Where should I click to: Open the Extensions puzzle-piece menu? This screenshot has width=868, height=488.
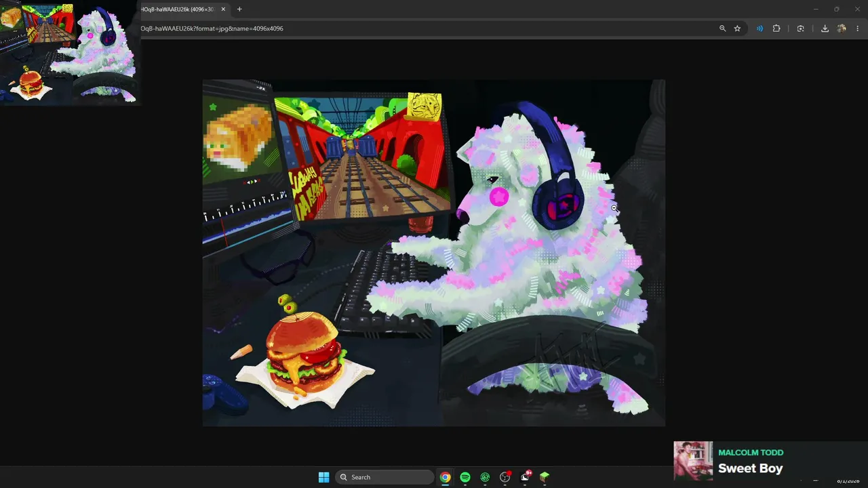pyautogui.click(x=776, y=28)
